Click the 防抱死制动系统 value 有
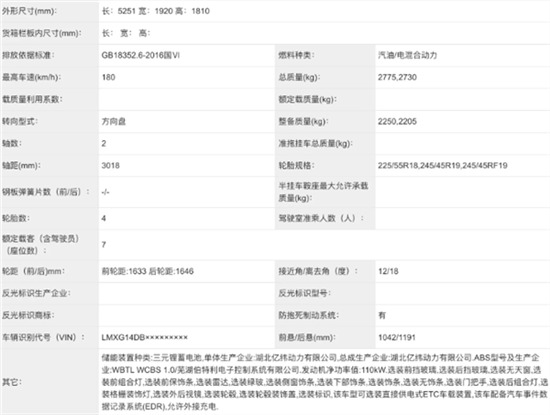 coord(382,315)
